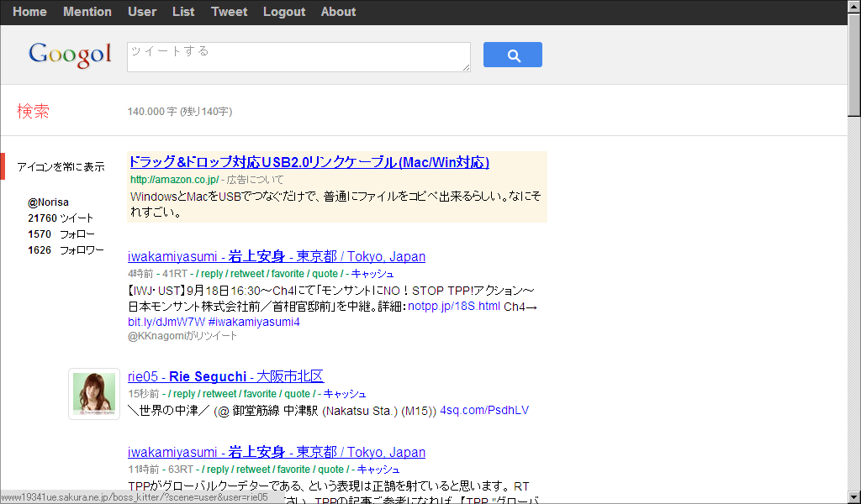Open the rie05 Rie Seguchi title link
Viewport: 861px width, 504px height.
[x=225, y=376]
